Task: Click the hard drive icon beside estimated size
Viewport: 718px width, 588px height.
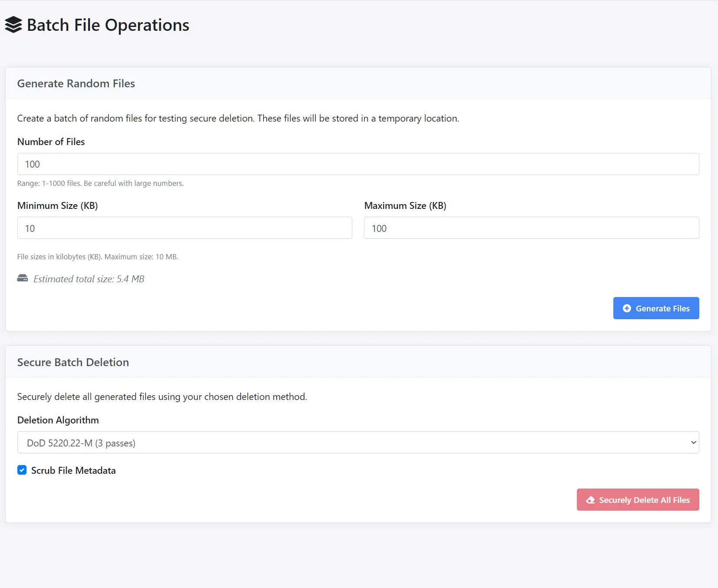Action: tap(23, 278)
